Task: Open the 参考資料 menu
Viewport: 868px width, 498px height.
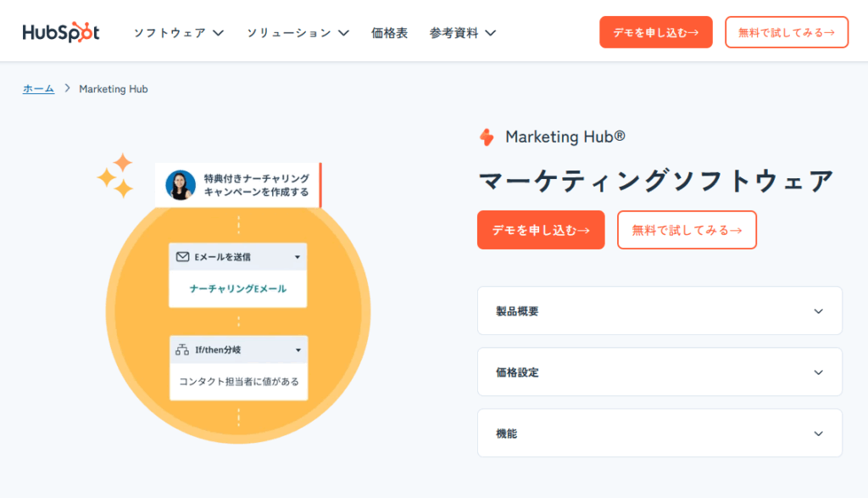Action: 462,33
